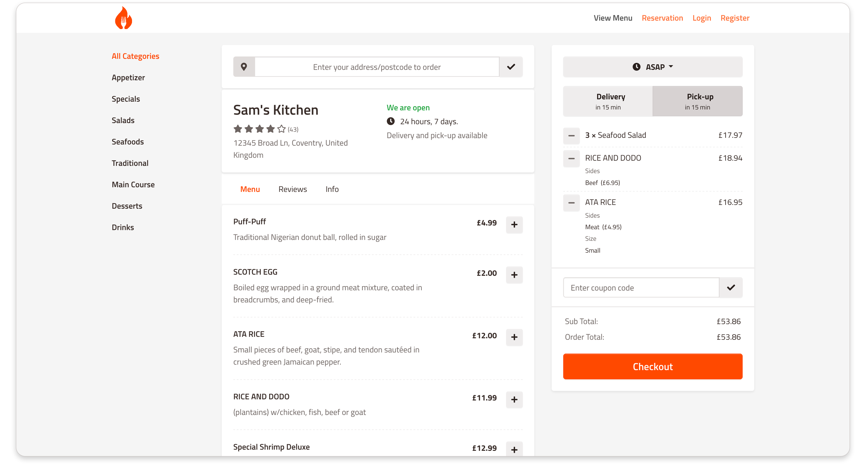Open the ASAP time dropdown
Screen dimensions: 868x476
pyautogui.click(x=652, y=67)
